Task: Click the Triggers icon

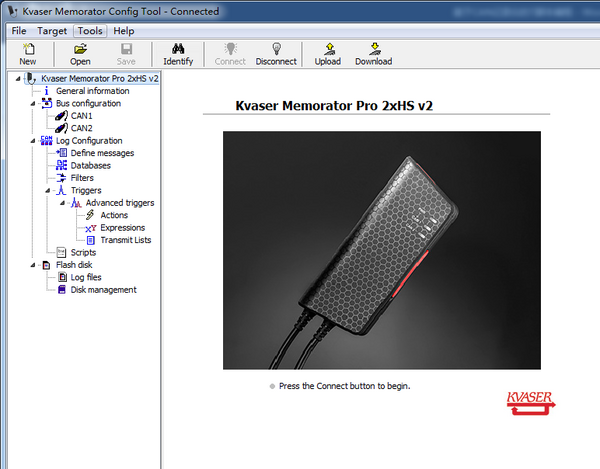Action: tap(62, 190)
